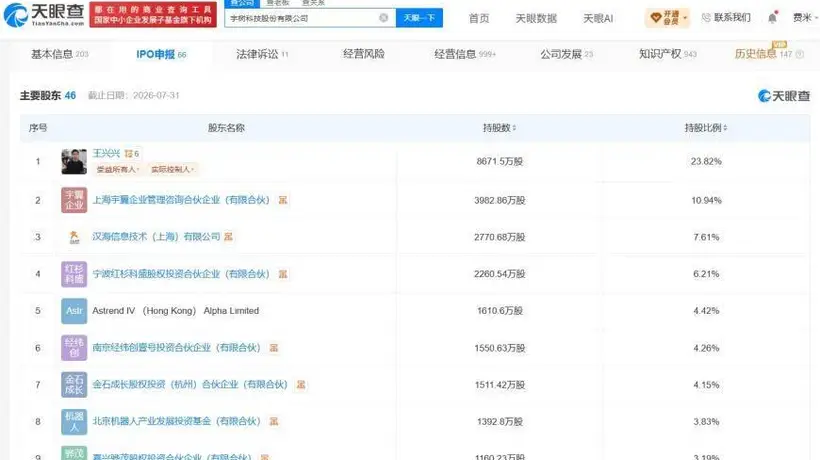Open 天眼AI in top navigation
This screenshot has width=820, height=460.
[598, 18]
